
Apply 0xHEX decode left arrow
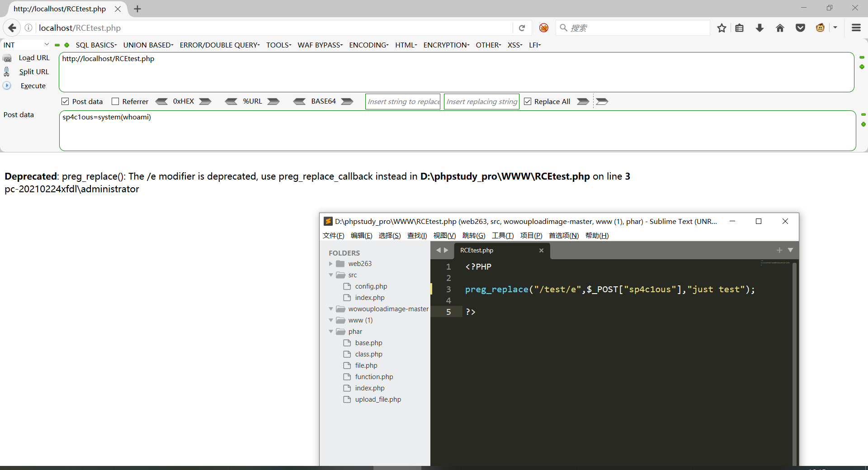(161, 101)
